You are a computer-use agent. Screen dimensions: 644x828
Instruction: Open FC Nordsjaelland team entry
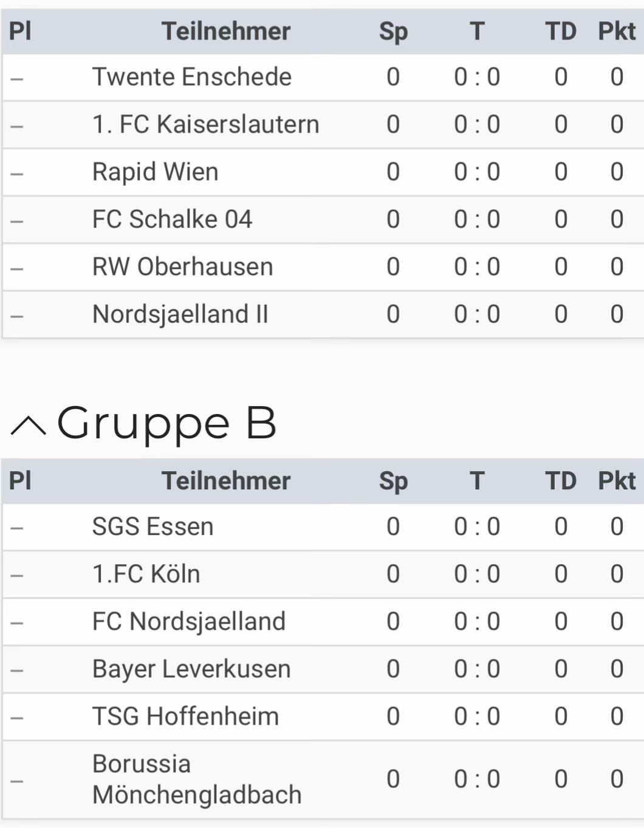click(323, 621)
